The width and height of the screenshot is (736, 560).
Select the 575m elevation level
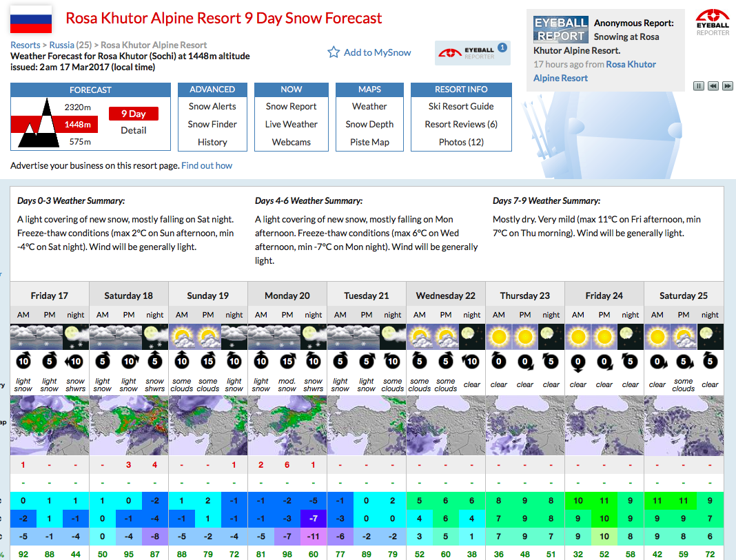pos(80,142)
